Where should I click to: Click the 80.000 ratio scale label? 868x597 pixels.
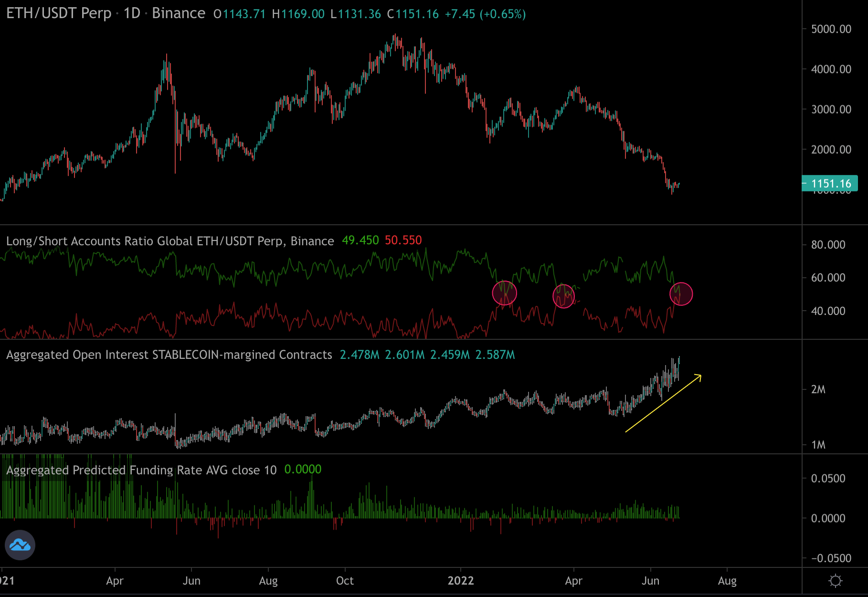pyautogui.click(x=828, y=245)
